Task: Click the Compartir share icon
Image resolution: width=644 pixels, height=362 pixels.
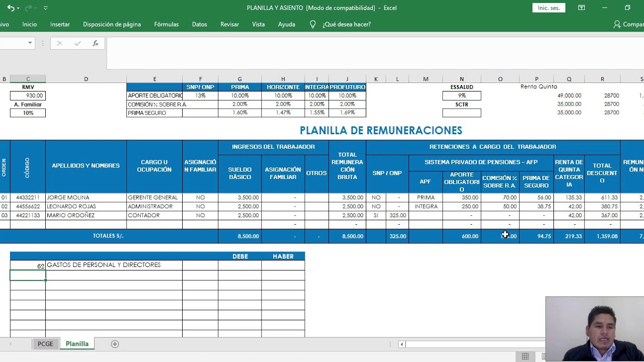Action: [x=617, y=24]
